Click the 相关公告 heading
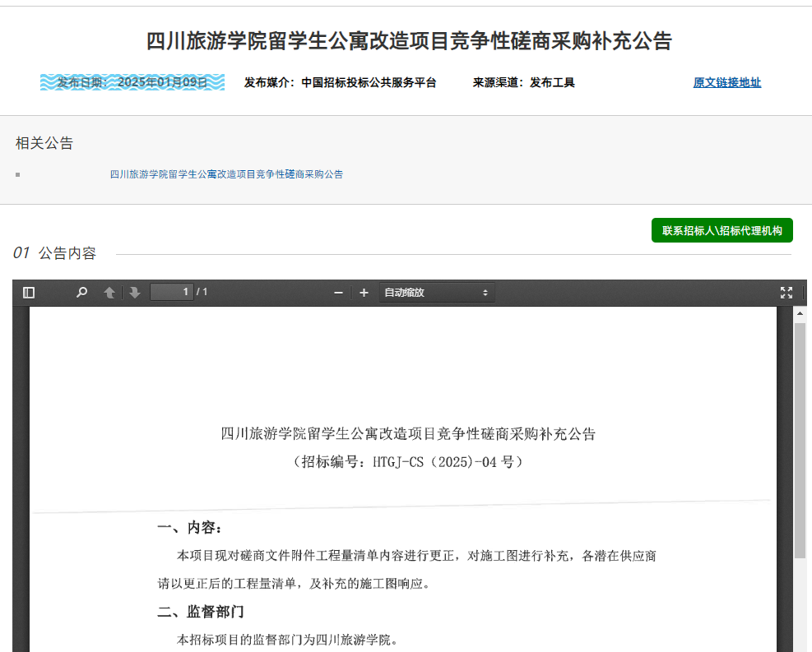Screen dimensions: 812x652 point(44,143)
